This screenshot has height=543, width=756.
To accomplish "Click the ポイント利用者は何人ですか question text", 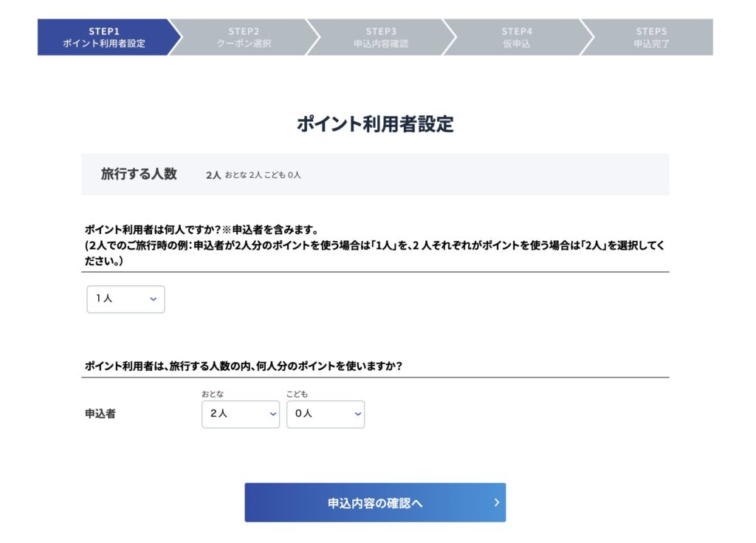I will pyautogui.click(x=201, y=230).
